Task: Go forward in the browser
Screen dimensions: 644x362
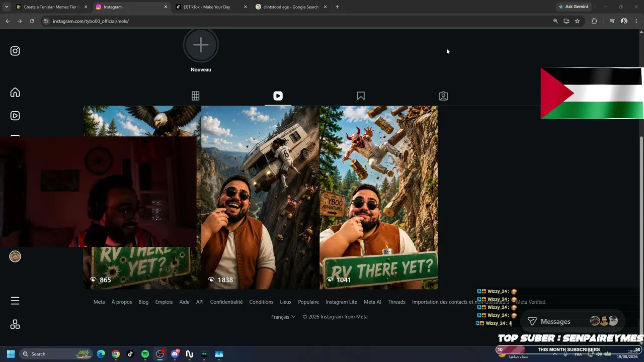Action: click(x=20, y=21)
